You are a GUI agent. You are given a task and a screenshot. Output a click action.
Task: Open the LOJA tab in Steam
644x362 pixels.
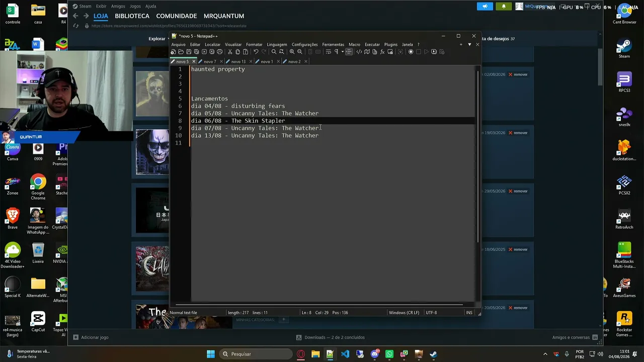[x=101, y=16]
